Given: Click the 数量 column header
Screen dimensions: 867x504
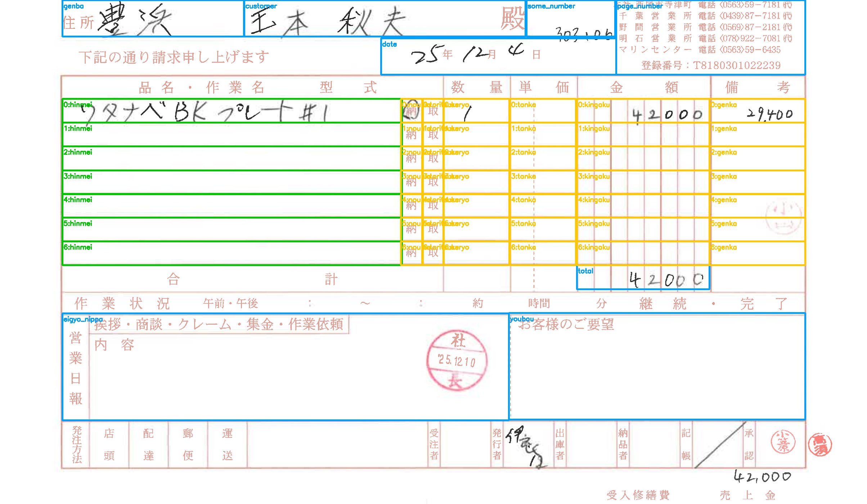Looking at the screenshot, I should point(477,87).
